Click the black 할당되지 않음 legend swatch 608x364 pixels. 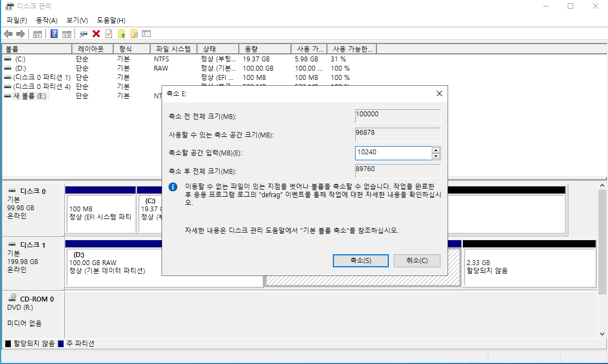pyautogui.click(x=8, y=343)
